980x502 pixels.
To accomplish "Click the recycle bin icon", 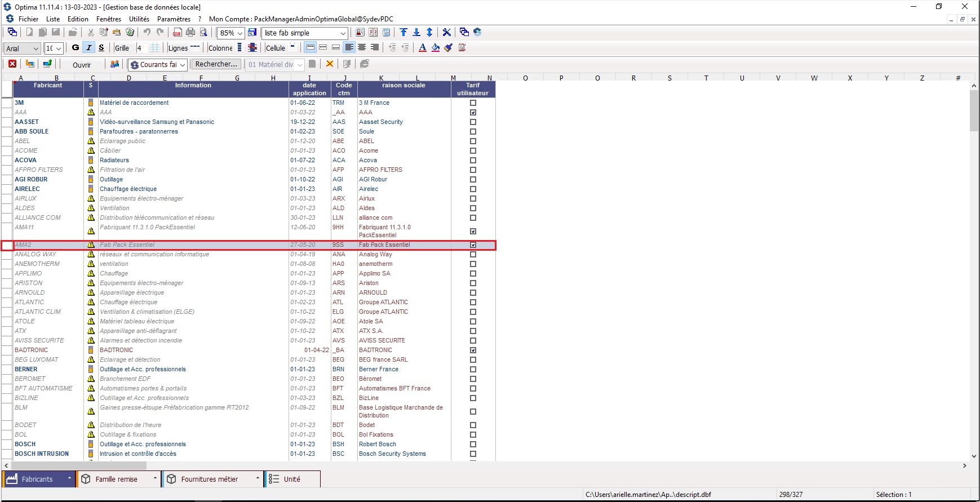I will pyautogui.click(x=130, y=33).
